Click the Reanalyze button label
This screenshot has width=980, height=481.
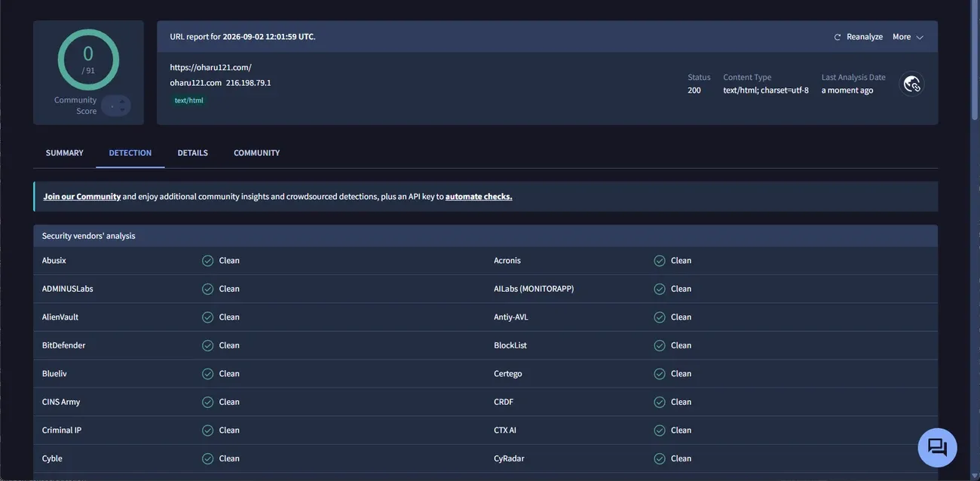(x=865, y=37)
